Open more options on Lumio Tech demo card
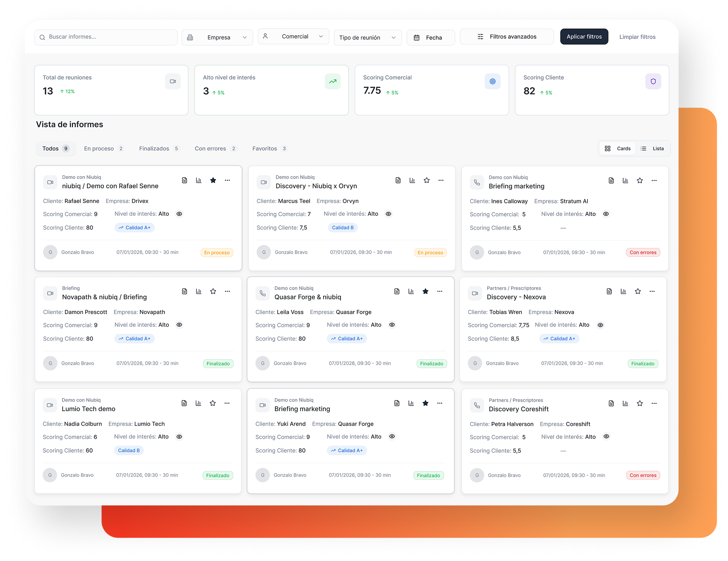This screenshot has width=728, height=561. coord(227,403)
